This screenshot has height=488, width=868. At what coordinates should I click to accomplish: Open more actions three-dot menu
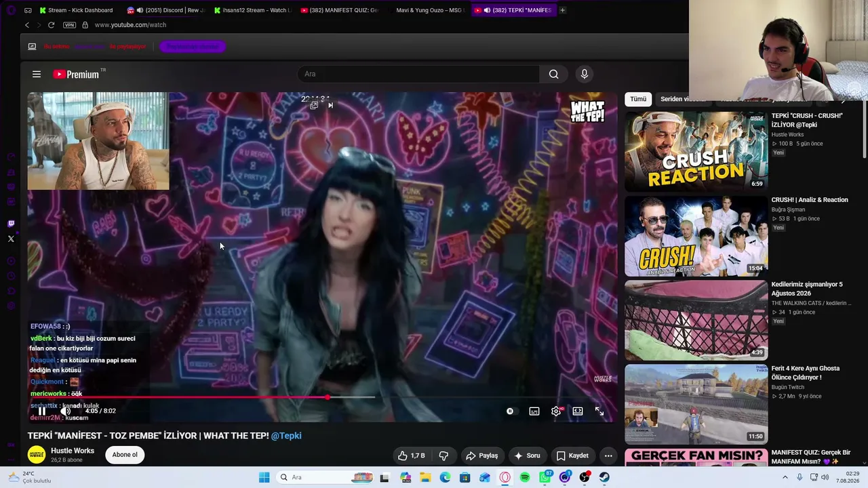click(608, 455)
